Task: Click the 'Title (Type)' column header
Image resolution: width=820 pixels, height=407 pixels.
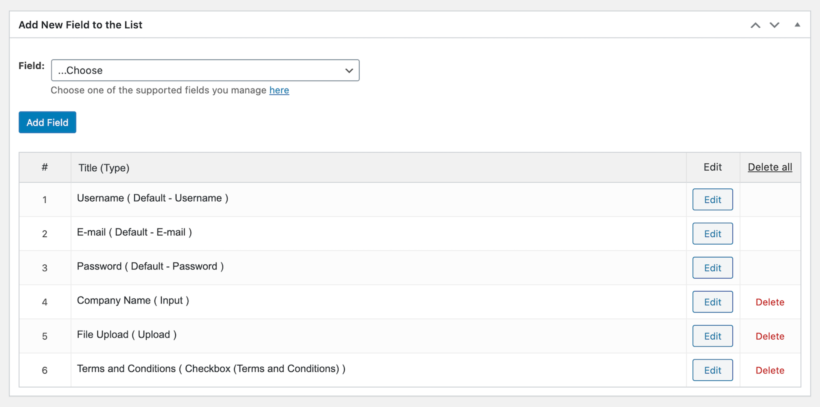Action: [x=104, y=168]
